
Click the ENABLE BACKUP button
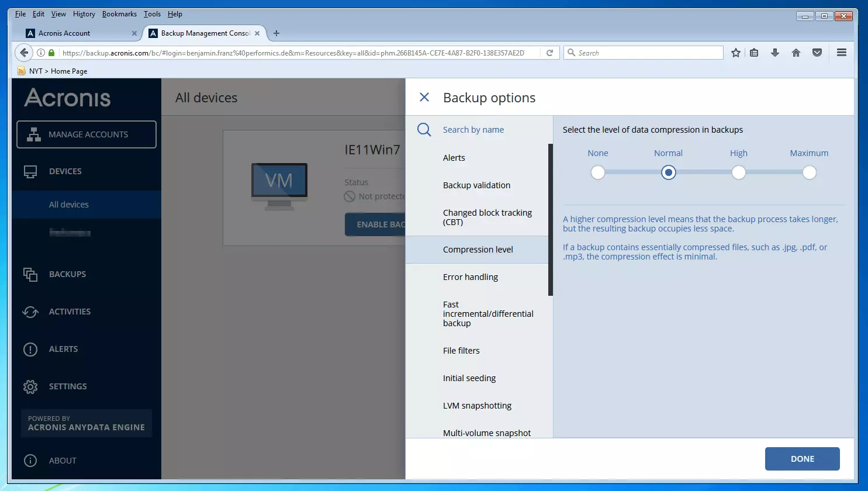[x=375, y=224]
